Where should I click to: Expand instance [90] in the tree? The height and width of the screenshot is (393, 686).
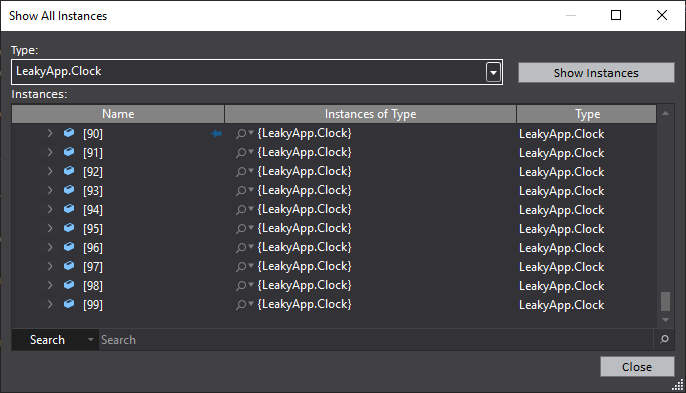pyautogui.click(x=50, y=133)
